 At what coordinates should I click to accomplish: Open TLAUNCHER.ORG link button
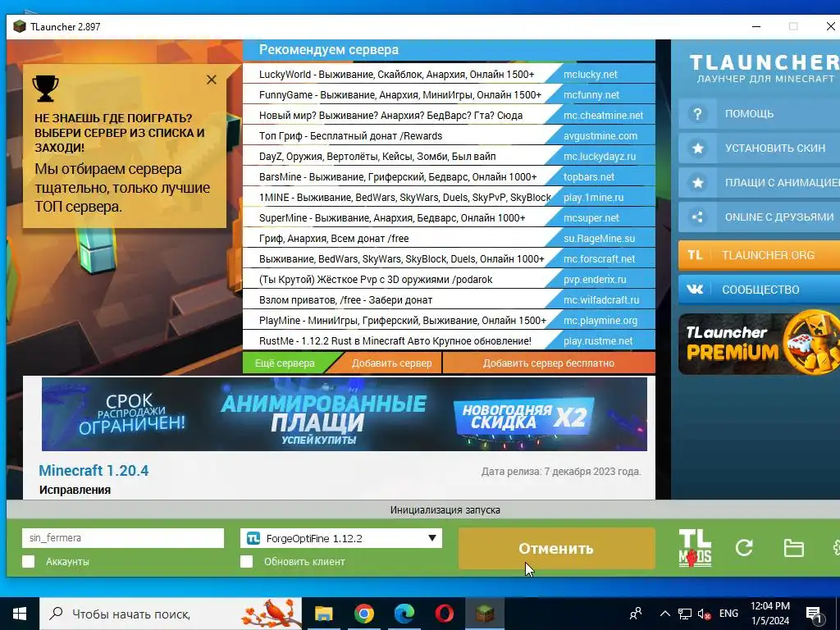click(x=759, y=255)
